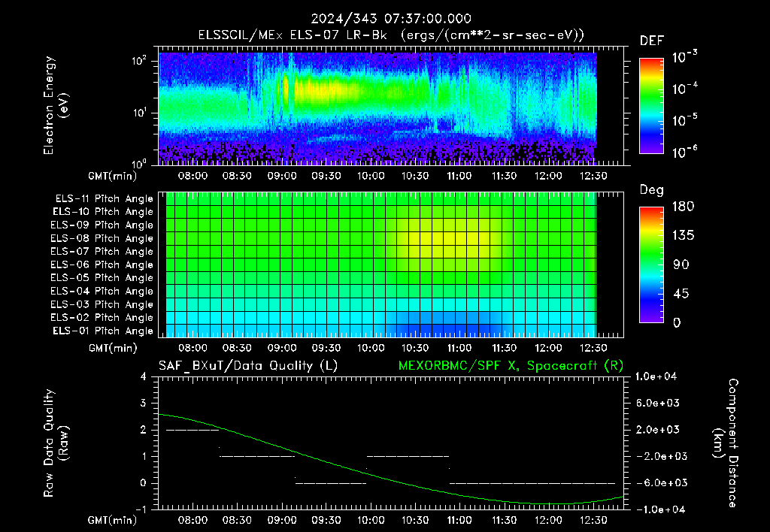
Task: Click the 45 value on Deg scale
Action: coord(681,294)
